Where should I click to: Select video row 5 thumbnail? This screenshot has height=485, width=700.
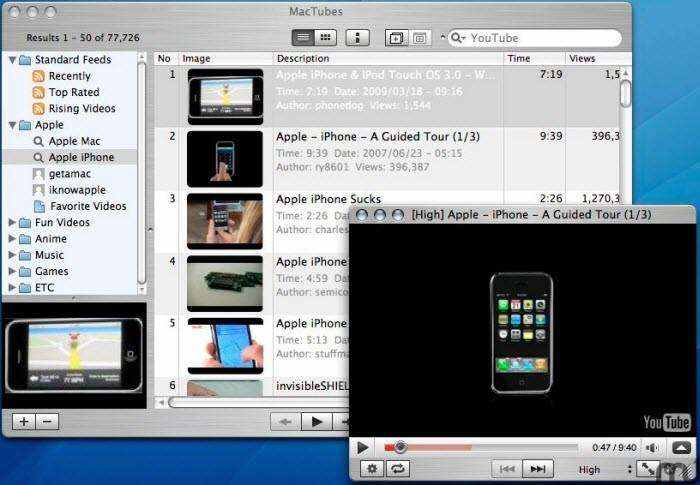pos(225,346)
